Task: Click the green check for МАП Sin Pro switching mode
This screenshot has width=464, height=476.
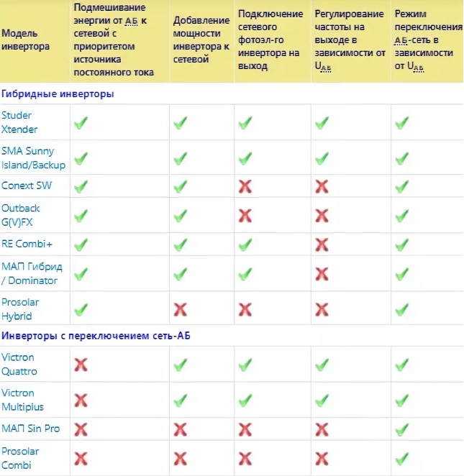Action: pyautogui.click(x=401, y=429)
